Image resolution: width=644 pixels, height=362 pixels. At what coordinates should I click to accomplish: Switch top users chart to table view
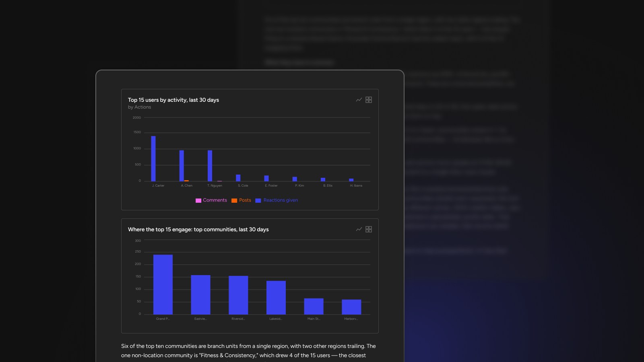point(369,100)
